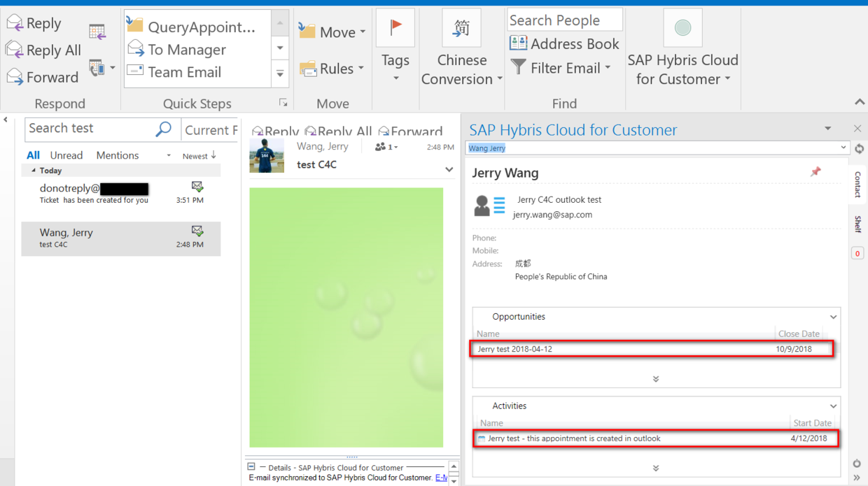Viewport: 868px width, 486px height.
Task: Pin the Jerry Wang contact
Action: [815, 171]
